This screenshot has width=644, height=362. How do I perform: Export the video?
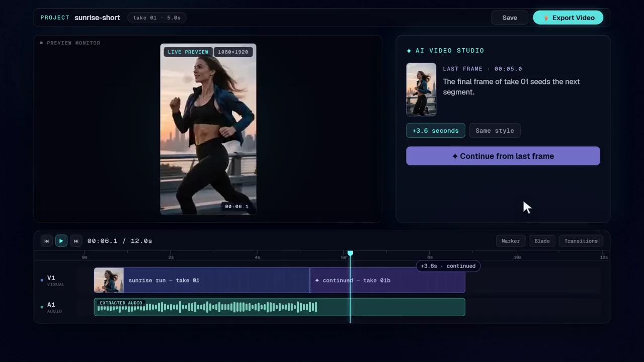pos(568,18)
